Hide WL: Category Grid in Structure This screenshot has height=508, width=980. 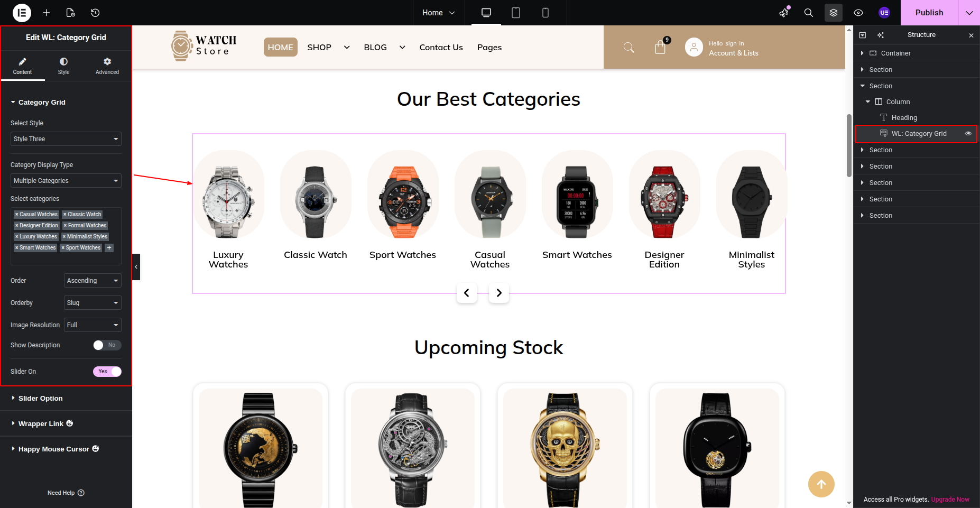pos(968,134)
